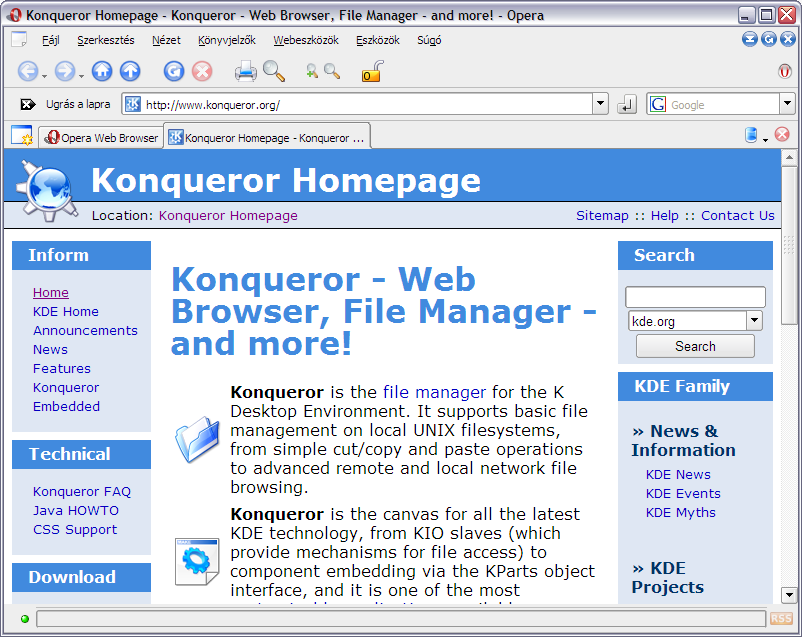
Task: Reload the current page
Action: 174,71
